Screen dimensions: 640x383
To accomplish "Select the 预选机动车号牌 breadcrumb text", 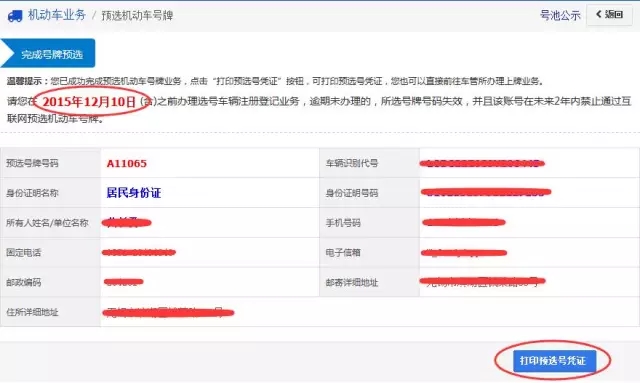I will pyautogui.click(x=137, y=16).
